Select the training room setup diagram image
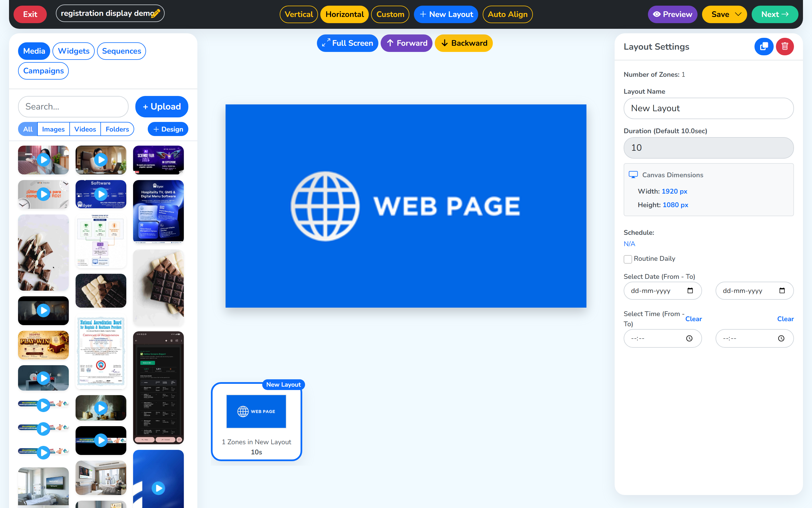The image size is (812, 508). (x=101, y=241)
